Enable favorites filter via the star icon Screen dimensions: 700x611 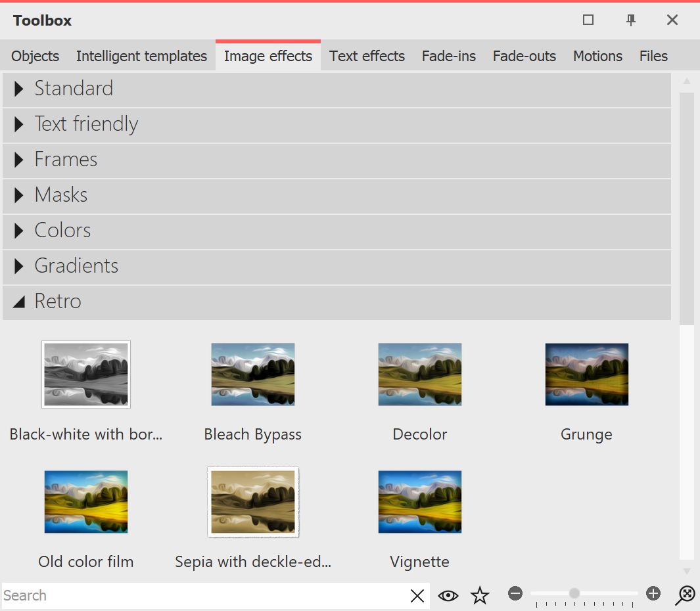pos(480,595)
